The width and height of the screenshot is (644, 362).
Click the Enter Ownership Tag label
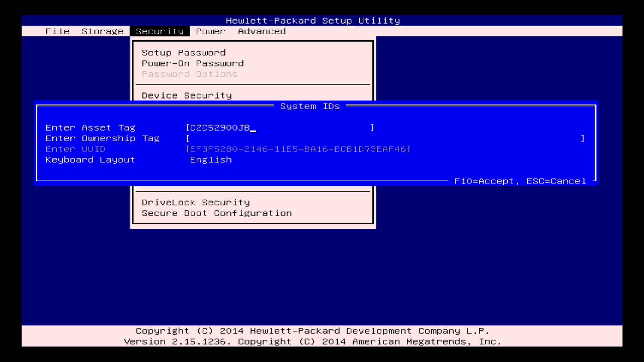tap(103, 138)
